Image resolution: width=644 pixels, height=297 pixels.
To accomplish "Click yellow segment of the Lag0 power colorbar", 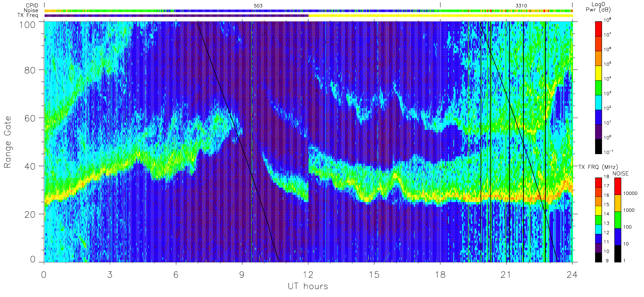I will pyautogui.click(x=598, y=73).
